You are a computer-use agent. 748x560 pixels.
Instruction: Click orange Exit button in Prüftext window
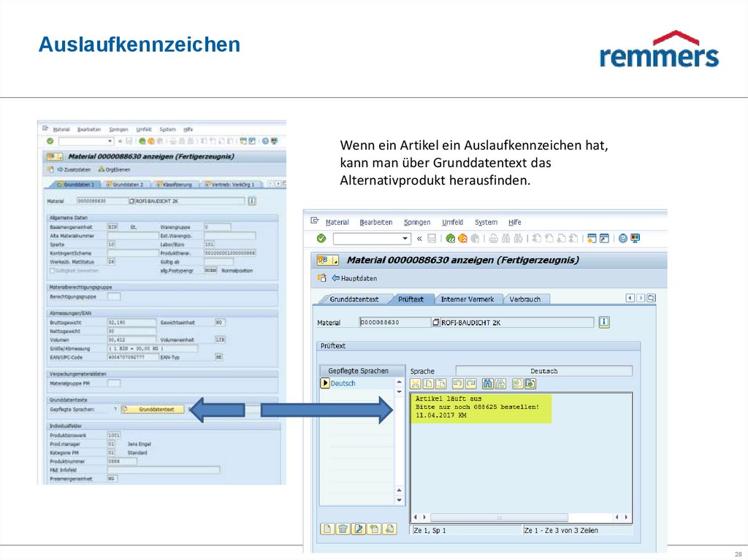[x=462, y=238]
